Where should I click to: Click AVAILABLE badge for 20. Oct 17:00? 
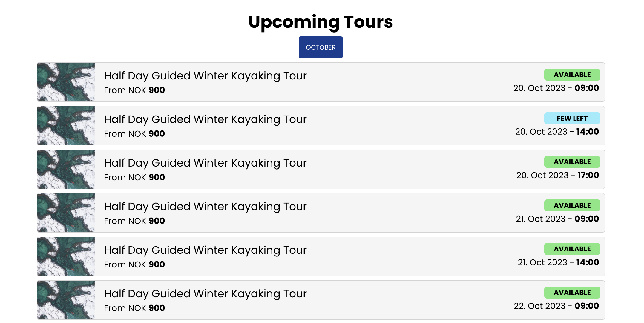coord(572,162)
